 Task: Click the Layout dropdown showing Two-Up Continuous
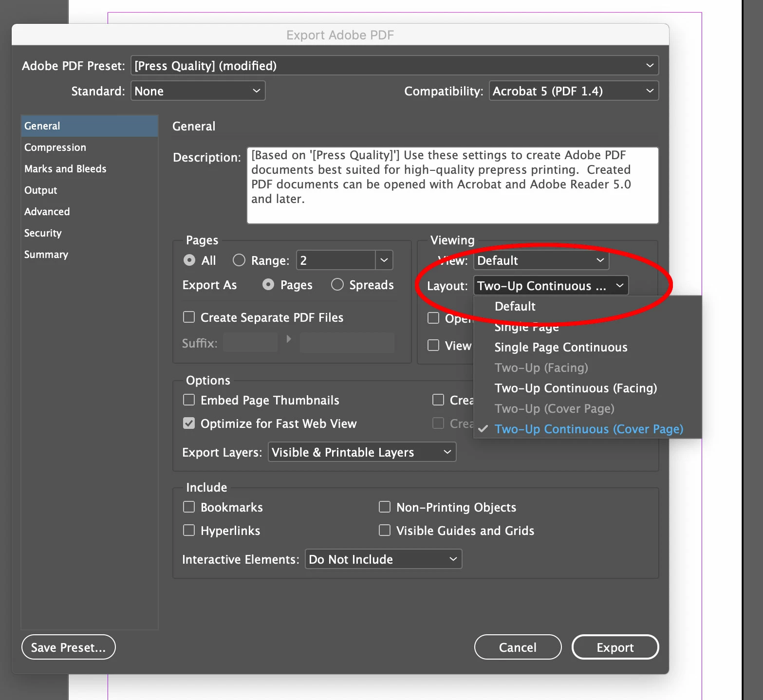point(551,286)
